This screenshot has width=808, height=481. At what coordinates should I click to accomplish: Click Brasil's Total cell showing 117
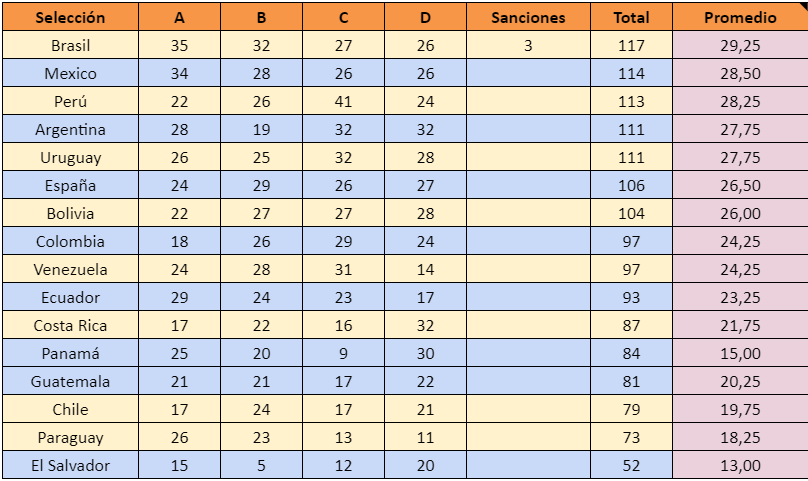[x=631, y=45]
